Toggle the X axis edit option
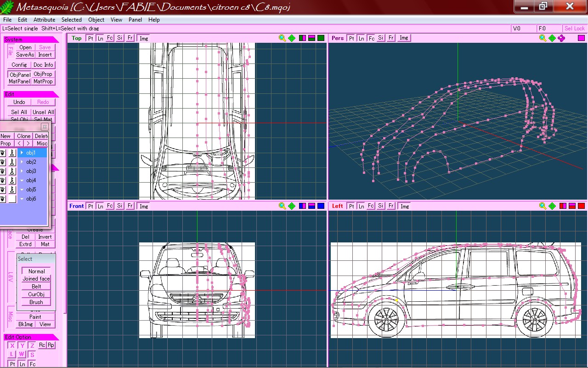 pos(12,345)
